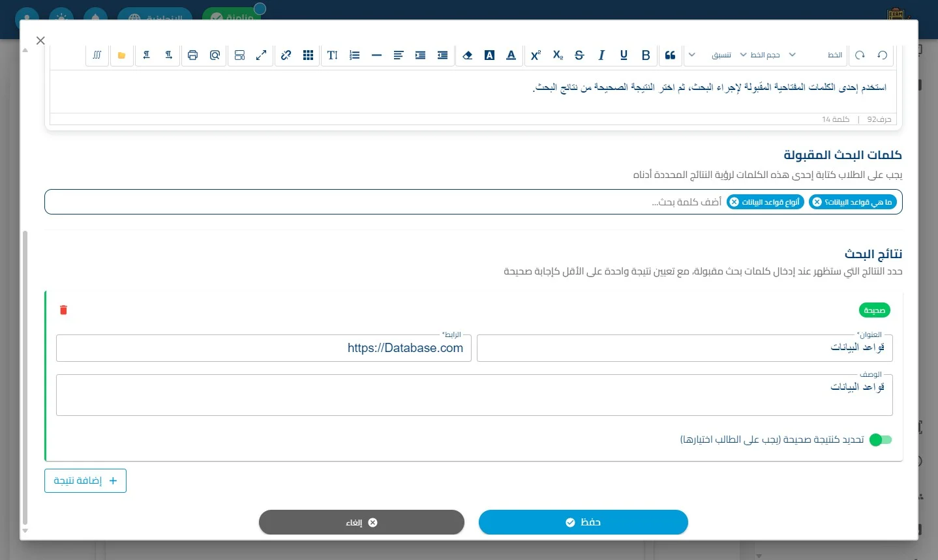
Task: Delete the search result with trash icon
Action: pyautogui.click(x=63, y=310)
